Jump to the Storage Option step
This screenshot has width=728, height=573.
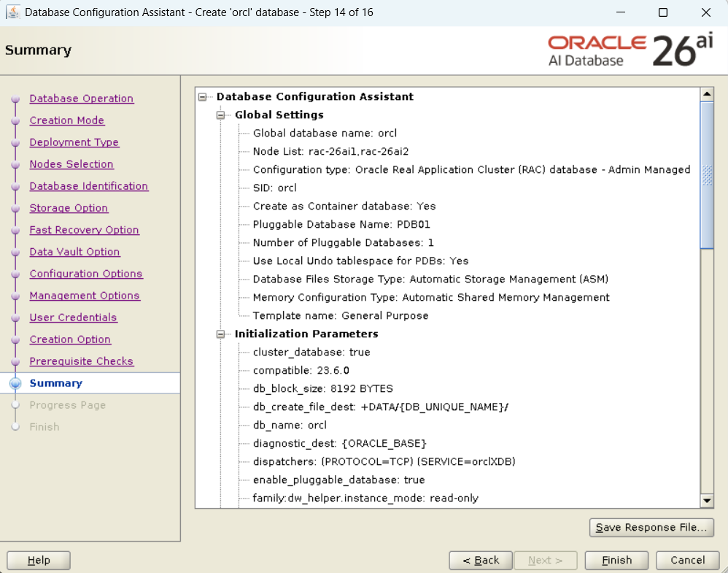tap(69, 208)
